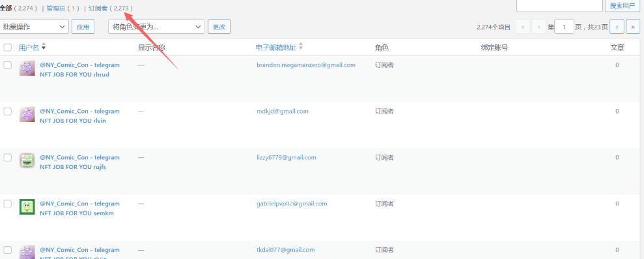Click the 搜索用户 search button
This screenshot has width=644, height=259.
[x=623, y=6]
